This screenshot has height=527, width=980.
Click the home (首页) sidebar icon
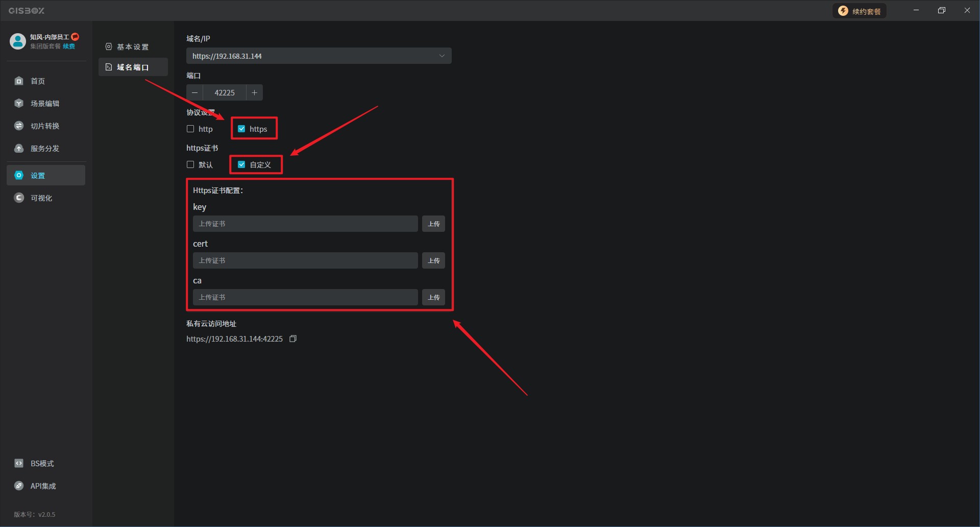pos(19,81)
